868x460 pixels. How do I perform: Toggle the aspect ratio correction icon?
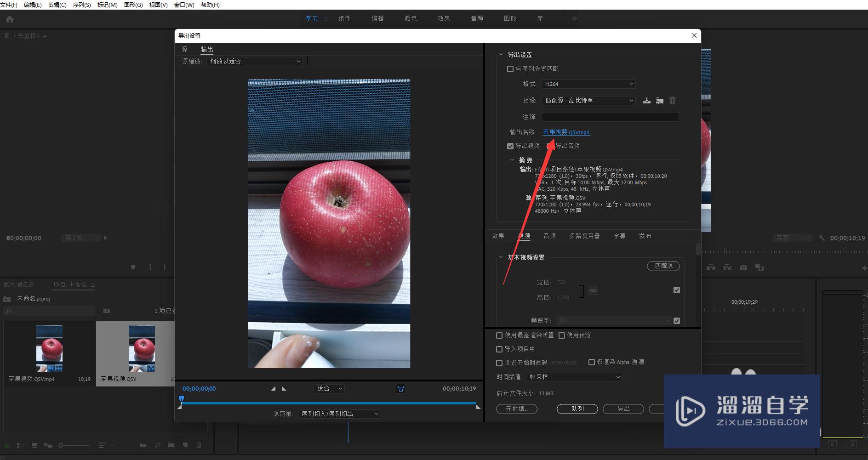point(401,389)
